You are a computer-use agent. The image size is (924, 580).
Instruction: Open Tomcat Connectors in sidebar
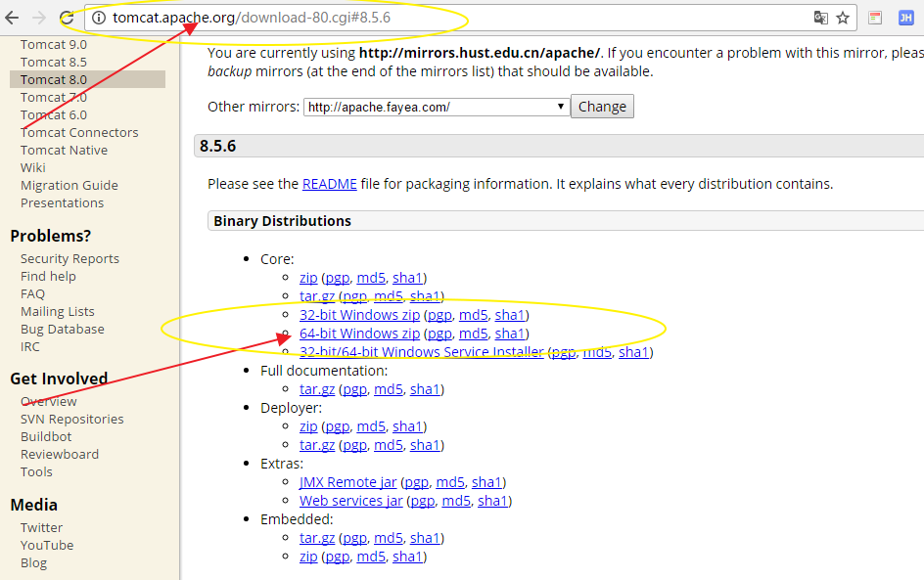tap(79, 132)
